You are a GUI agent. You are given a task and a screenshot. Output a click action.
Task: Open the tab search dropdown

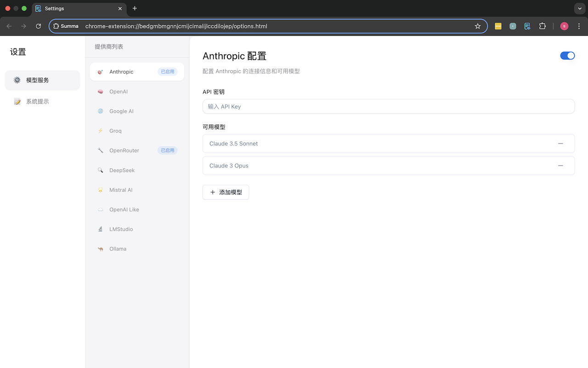pyautogui.click(x=579, y=8)
